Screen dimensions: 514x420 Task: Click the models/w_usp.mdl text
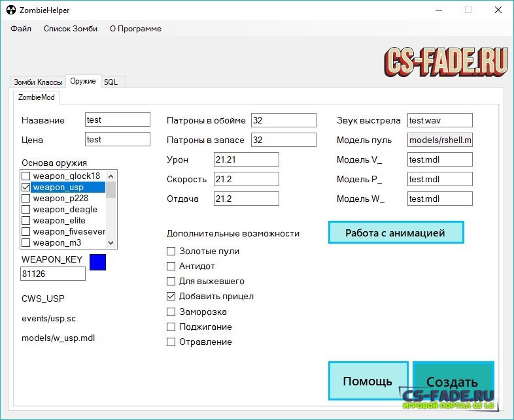click(x=58, y=338)
